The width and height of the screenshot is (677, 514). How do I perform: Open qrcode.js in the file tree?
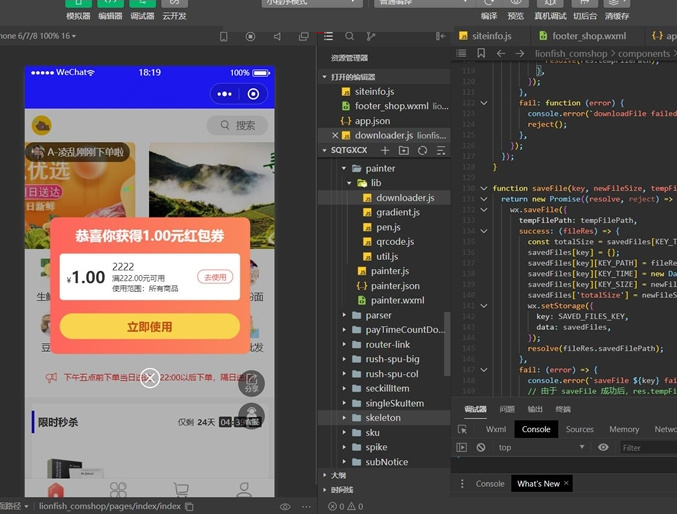point(393,242)
